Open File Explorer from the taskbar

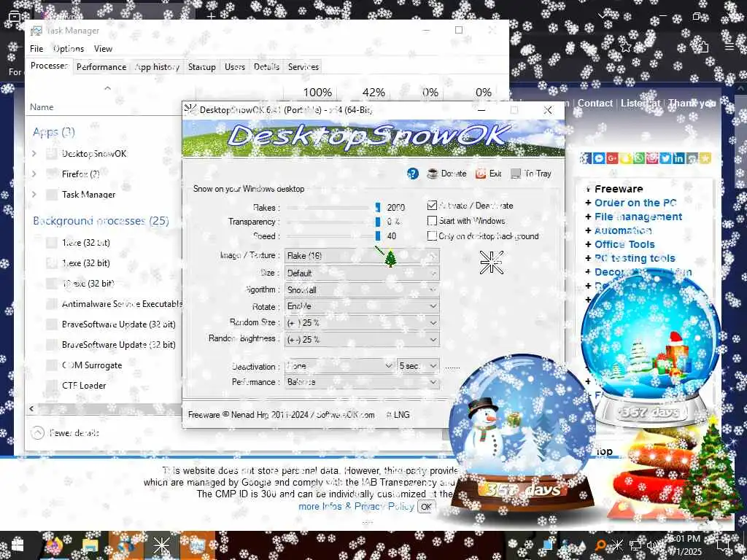coord(90,545)
